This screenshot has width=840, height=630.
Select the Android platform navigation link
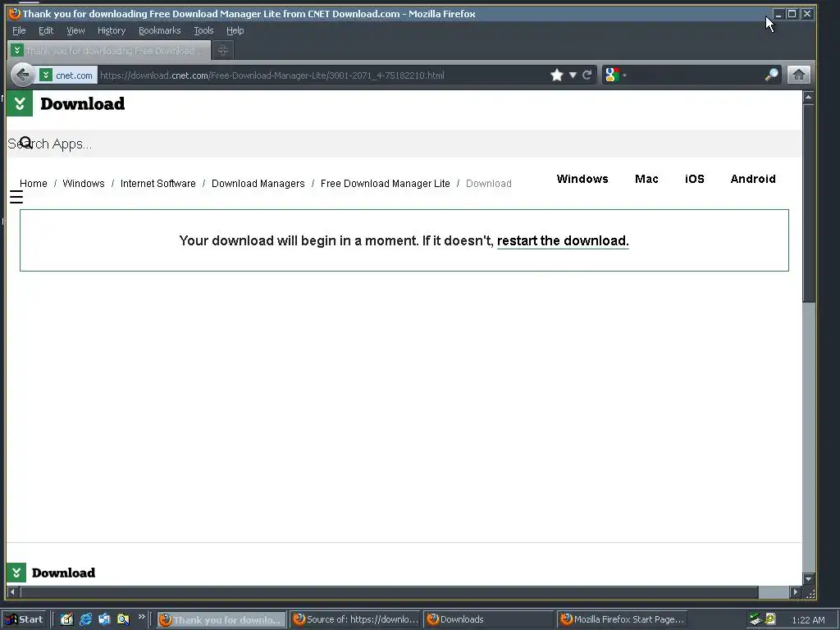click(753, 179)
